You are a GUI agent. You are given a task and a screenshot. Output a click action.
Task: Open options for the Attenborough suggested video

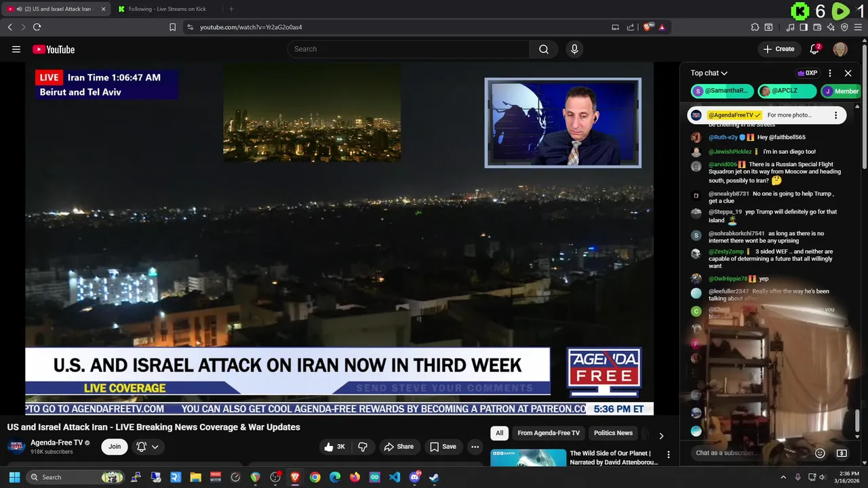pyautogui.click(x=668, y=455)
